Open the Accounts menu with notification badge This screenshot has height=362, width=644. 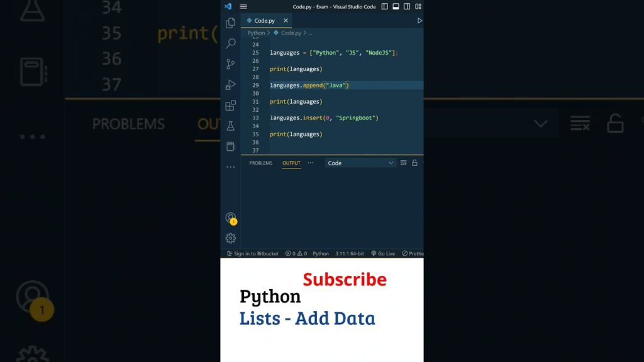[x=231, y=218]
